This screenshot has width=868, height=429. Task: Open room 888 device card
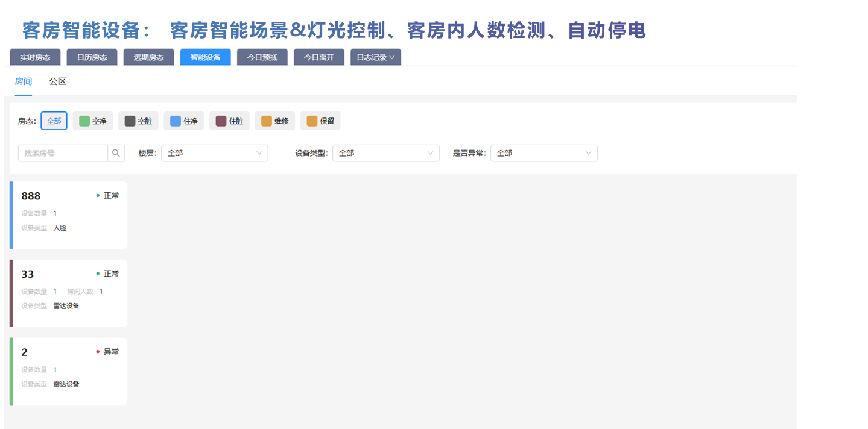69,215
